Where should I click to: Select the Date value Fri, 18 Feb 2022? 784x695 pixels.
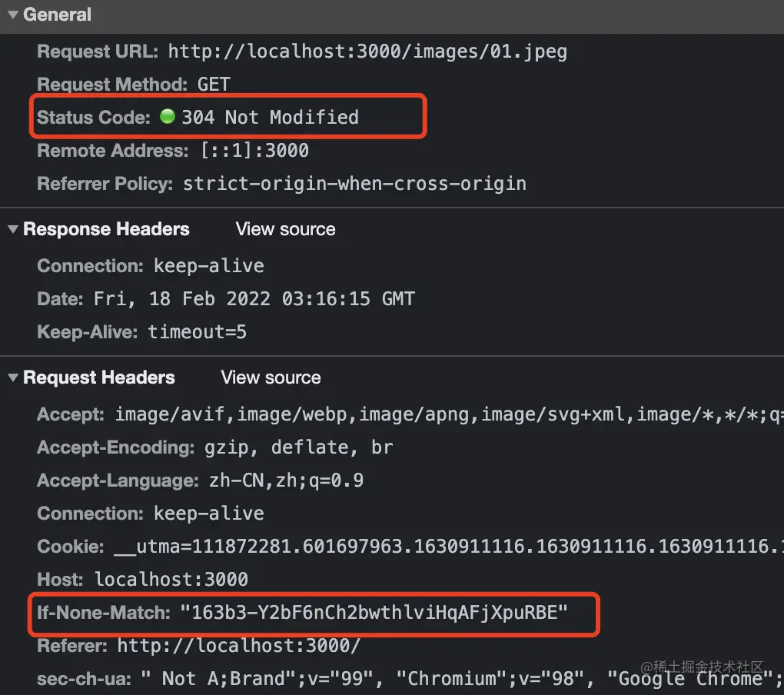(x=254, y=298)
